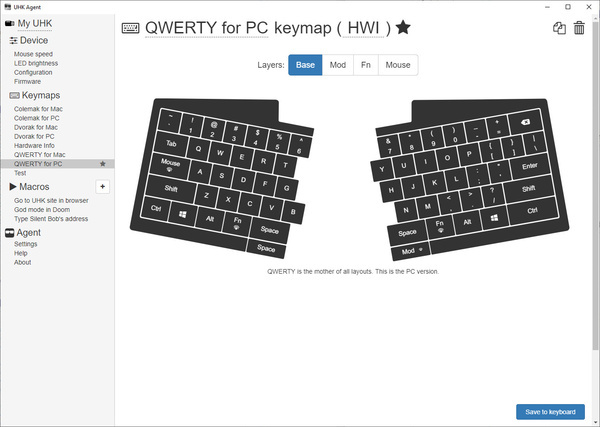The width and height of the screenshot is (600, 427).
Task: Click the Mouse layer switch key on the left half
Action: pos(170,164)
